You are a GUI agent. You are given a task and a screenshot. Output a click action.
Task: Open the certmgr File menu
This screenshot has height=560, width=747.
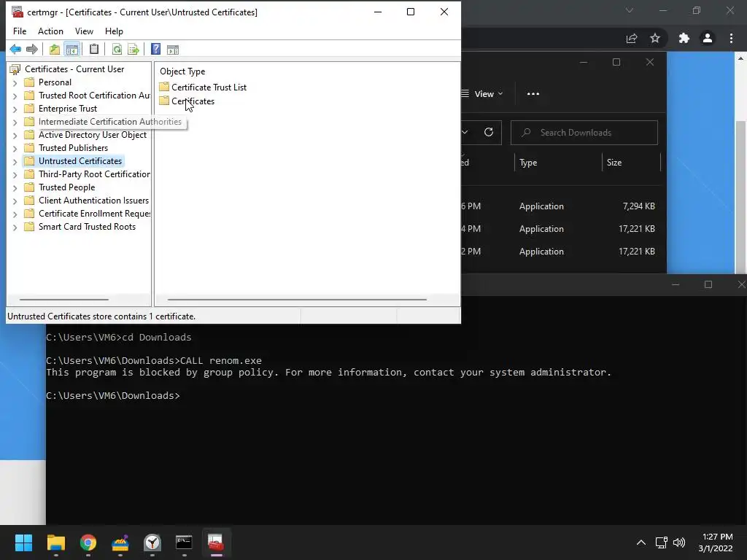click(20, 31)
